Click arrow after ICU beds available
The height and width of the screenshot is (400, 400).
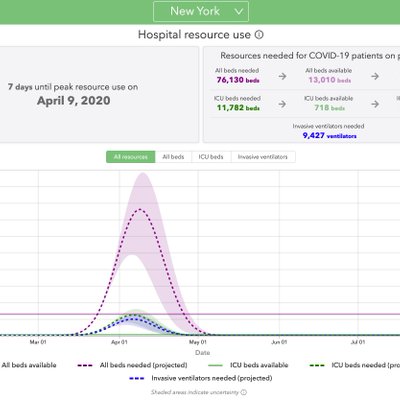click(375, 104)
